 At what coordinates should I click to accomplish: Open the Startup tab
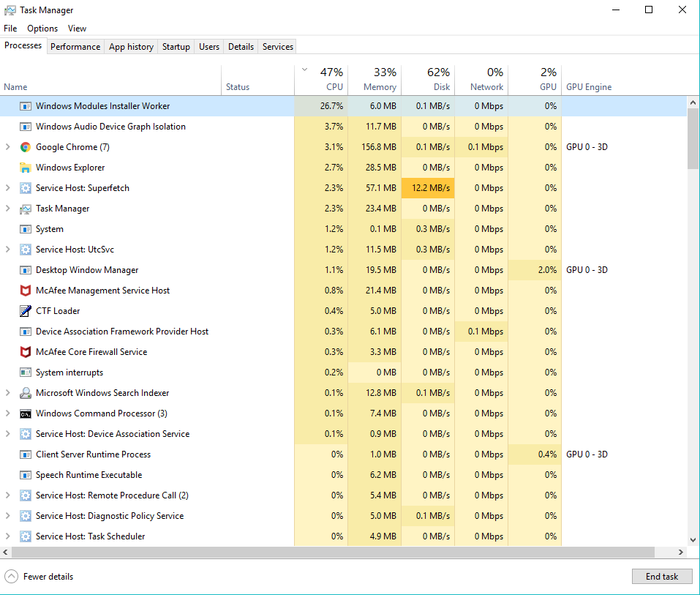pos(176,47)
